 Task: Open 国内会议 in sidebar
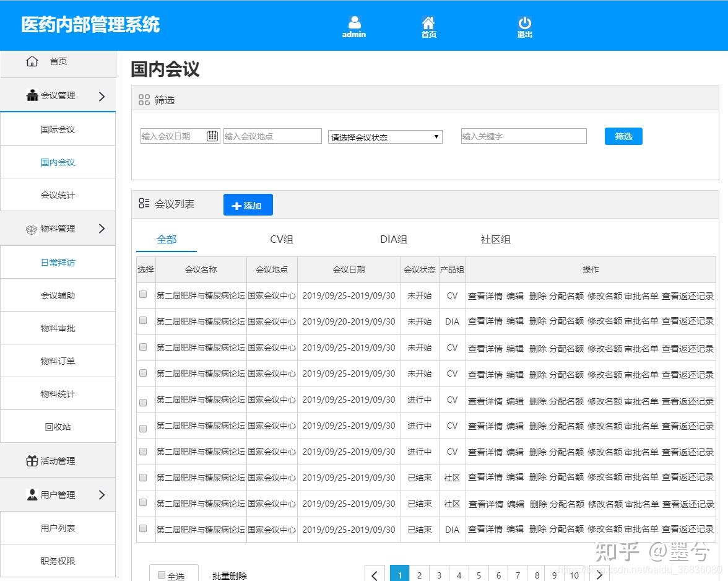coord(58,162)
